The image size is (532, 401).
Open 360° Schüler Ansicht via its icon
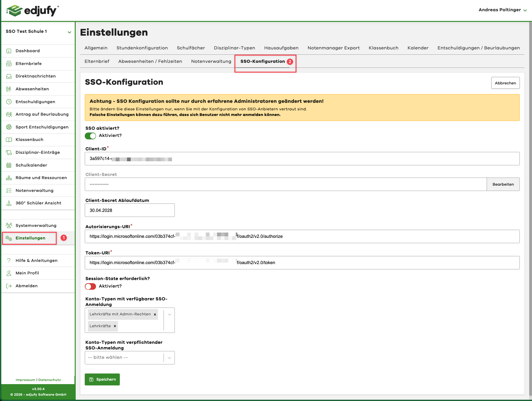(x=9, y=203)
